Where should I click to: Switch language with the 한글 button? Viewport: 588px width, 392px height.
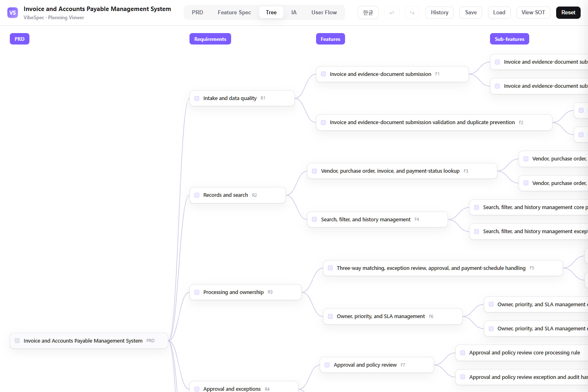tap(368, 13)
